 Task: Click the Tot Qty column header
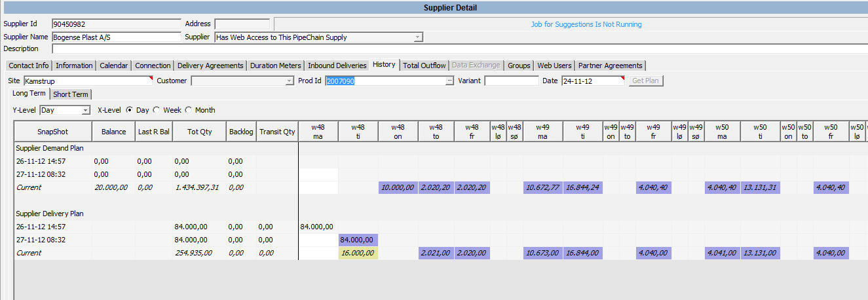[199, 132]
